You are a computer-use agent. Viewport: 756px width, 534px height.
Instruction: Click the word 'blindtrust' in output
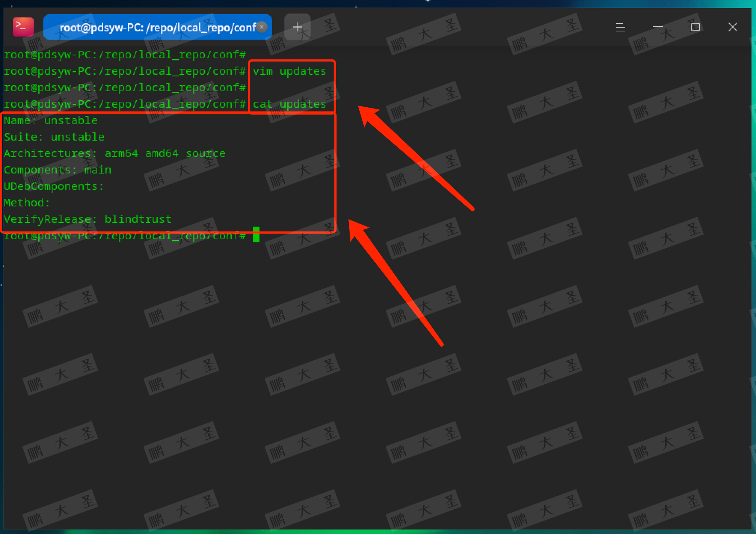pos(138,219)
